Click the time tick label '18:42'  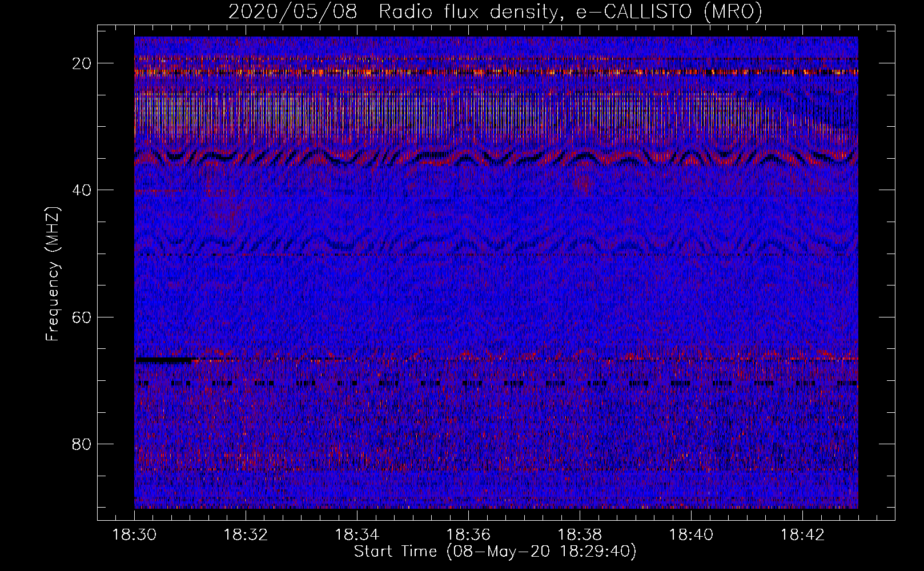coord(803,535)
